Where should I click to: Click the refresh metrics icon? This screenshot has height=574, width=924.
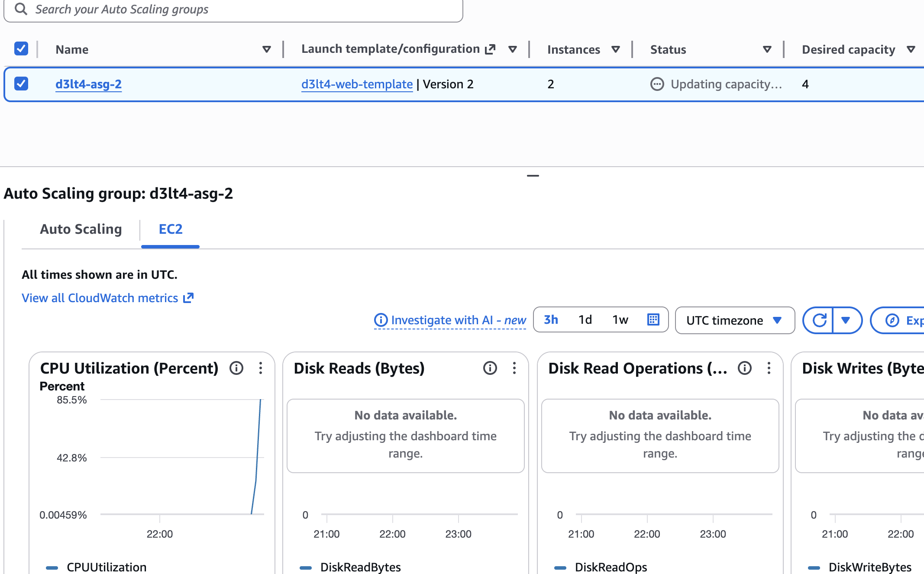coord(819,320)
